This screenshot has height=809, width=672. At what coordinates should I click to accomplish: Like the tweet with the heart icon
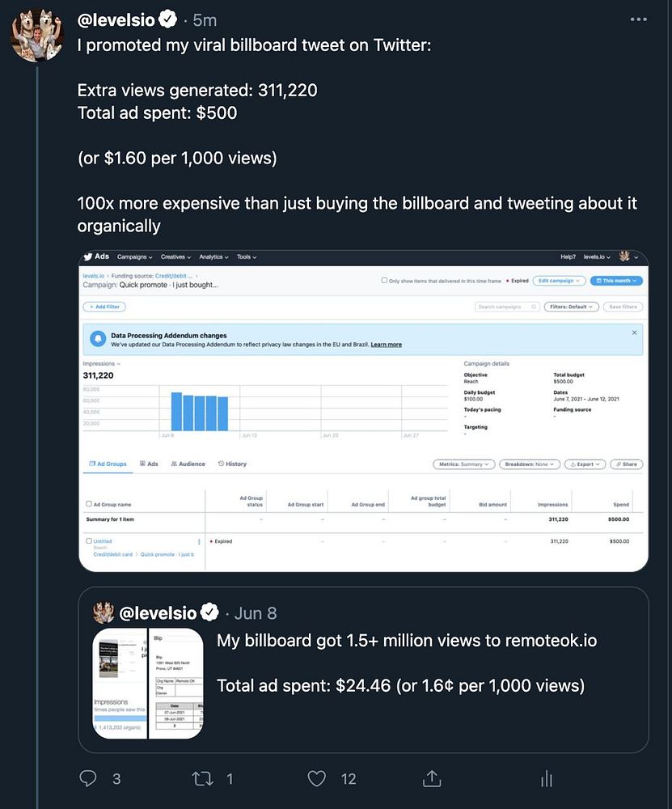(317, 778)
